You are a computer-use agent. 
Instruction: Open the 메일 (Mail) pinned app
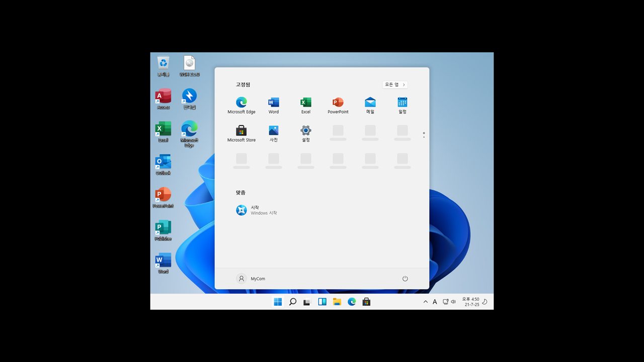coord(370,106)
